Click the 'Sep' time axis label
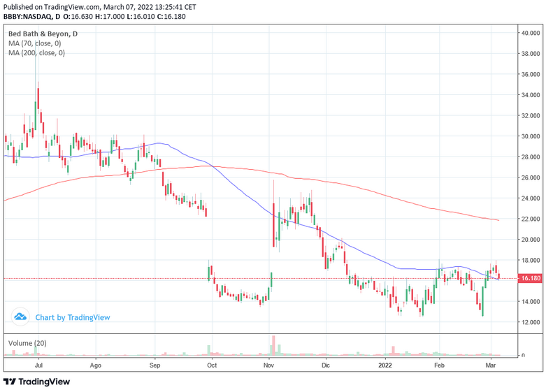The width and height of the screenshot is (546, 392). [x=155, y=365]
